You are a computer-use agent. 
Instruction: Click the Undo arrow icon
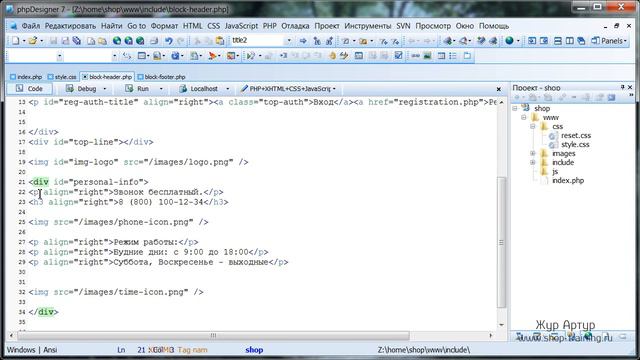click(x=169, y=41)
